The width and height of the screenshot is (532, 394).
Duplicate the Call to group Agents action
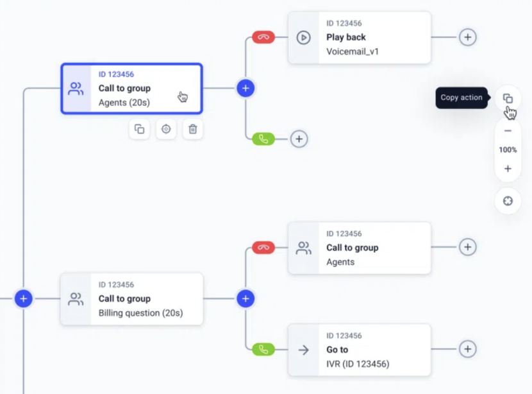point(139,129)
